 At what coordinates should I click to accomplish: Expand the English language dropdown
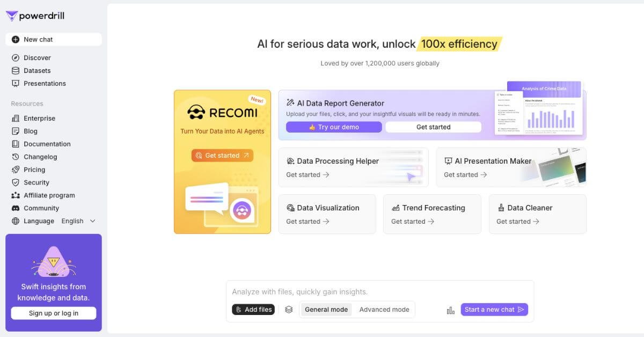click(78, 221)
